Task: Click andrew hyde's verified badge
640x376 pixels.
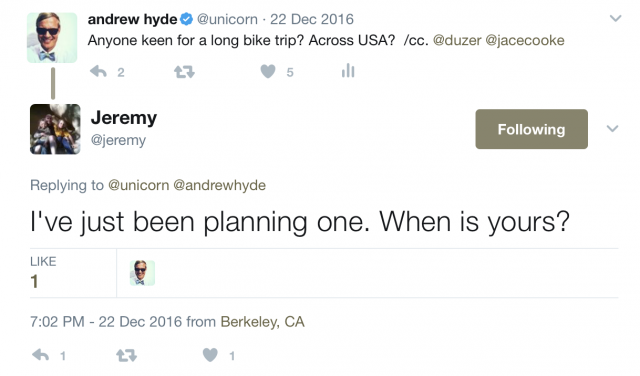Action: point(187,19)
